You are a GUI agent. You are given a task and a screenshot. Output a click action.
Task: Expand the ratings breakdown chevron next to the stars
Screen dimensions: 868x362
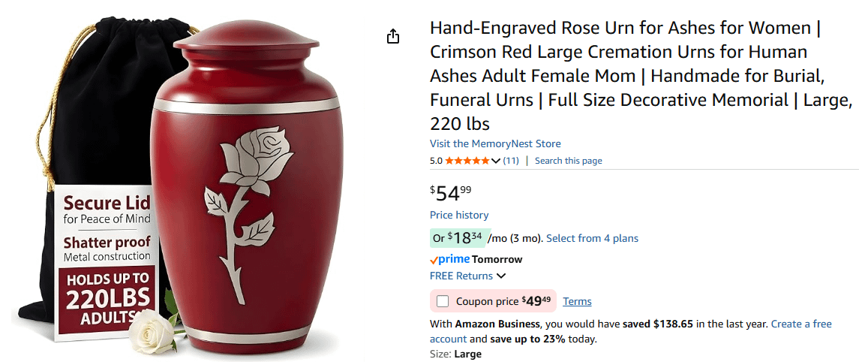point(495,161)
